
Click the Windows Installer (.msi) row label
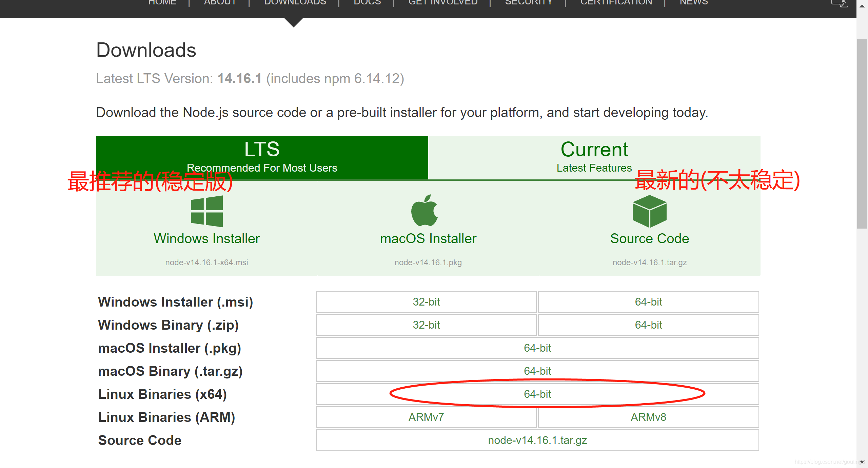pos(176,302)
